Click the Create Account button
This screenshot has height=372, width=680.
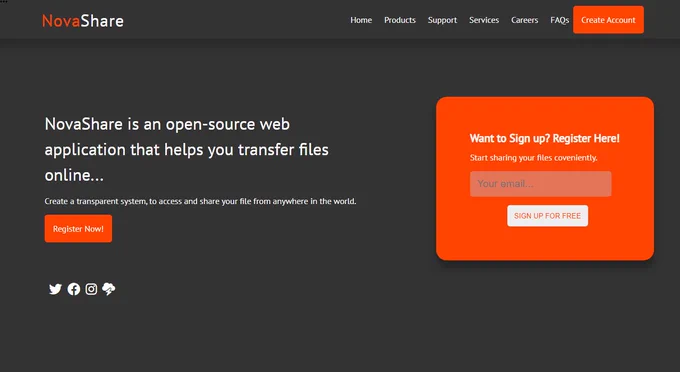tap(608, 20)
